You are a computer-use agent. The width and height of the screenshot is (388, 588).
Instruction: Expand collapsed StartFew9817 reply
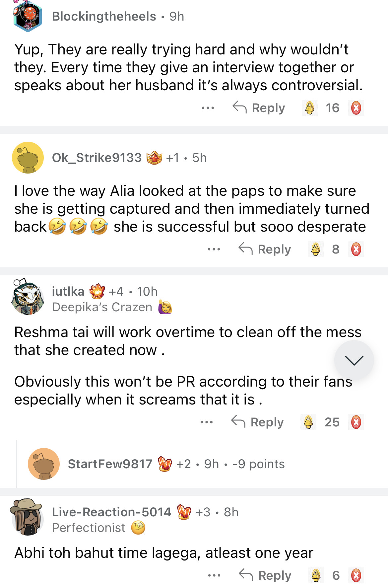(x=176, y=464)
